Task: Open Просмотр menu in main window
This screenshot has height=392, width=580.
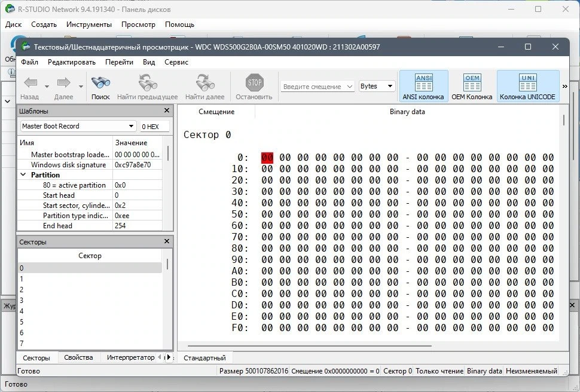Action: click(138, 24)
